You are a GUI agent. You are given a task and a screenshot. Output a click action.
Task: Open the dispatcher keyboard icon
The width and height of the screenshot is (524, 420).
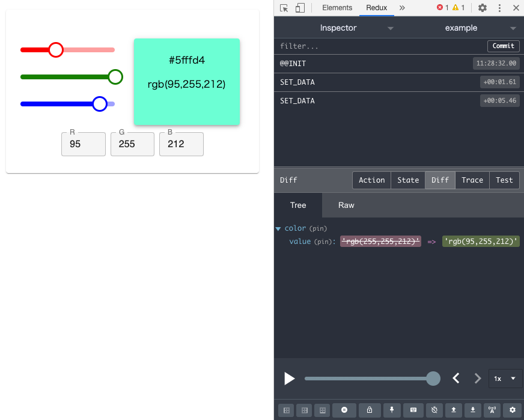(x=413, y=410)
